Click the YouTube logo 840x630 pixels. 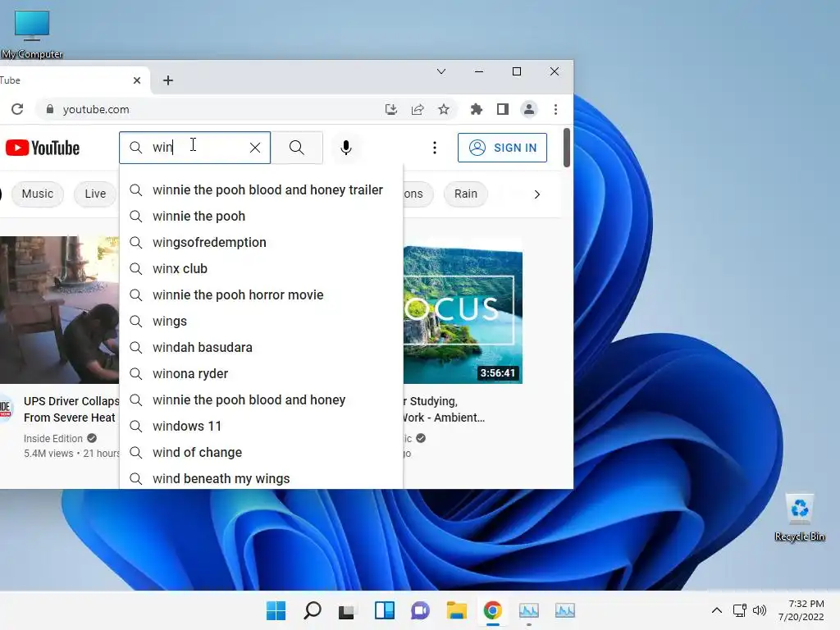[43, 148]
